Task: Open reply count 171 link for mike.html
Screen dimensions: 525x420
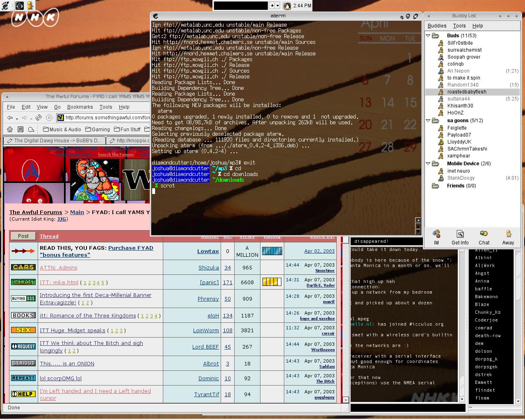Action: coord(228,282)
